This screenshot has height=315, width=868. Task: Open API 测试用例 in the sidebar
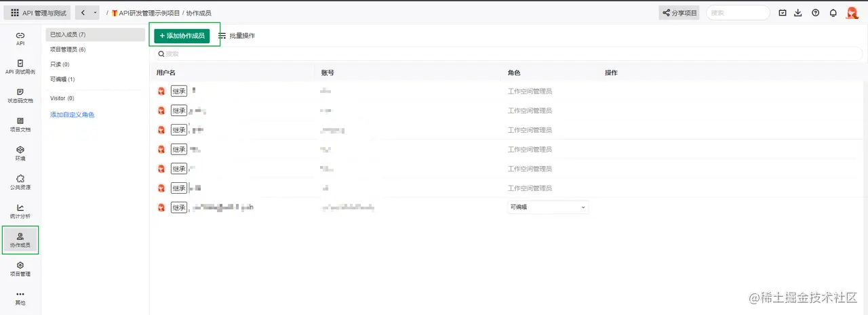pos(20,66)
